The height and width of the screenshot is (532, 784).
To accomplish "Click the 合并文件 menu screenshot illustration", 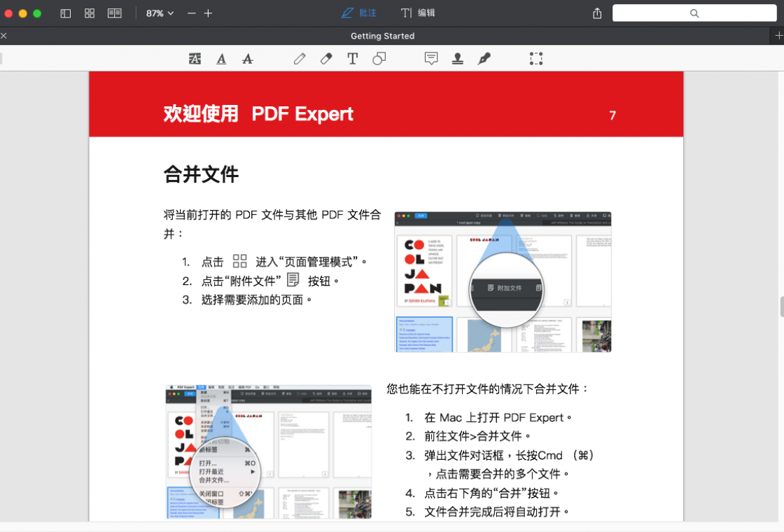I will point(269,451).
